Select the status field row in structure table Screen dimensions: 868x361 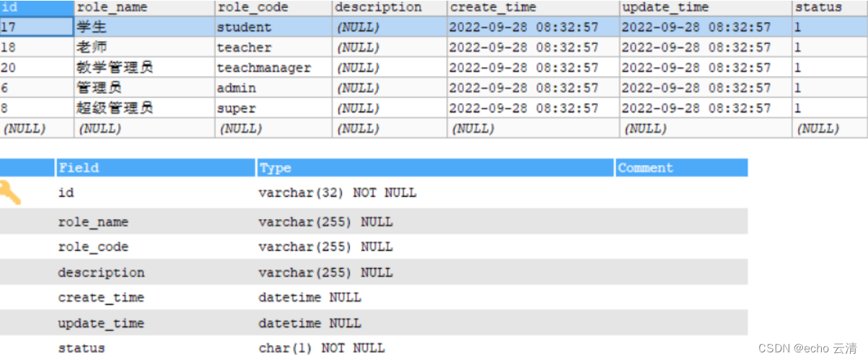(374, 348)
